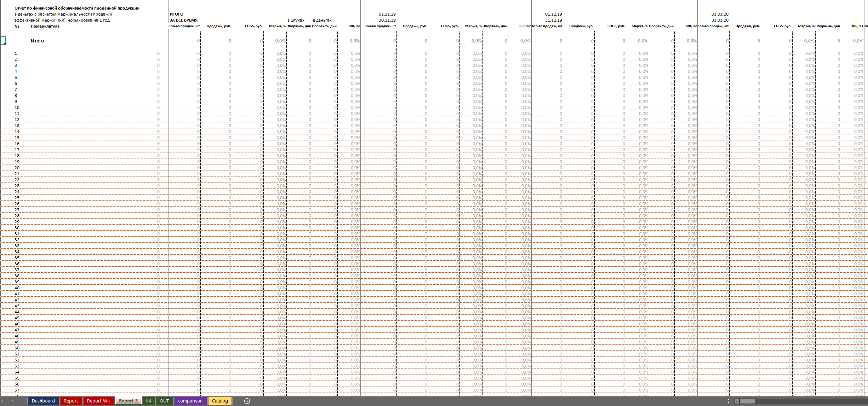The width and height of the screenshot is (868, 406).
Task: Click the 'ИТОГО' section header
Action: coord(177,14)
